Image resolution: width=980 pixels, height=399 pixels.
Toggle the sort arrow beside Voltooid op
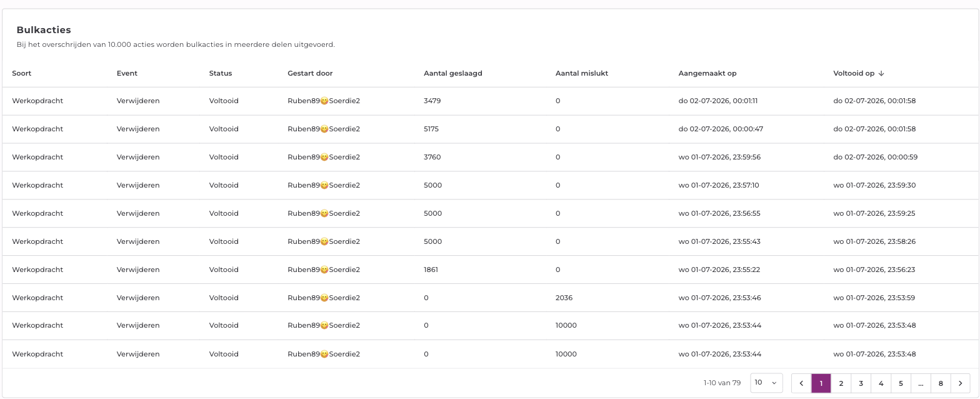(x=881, y=73)
